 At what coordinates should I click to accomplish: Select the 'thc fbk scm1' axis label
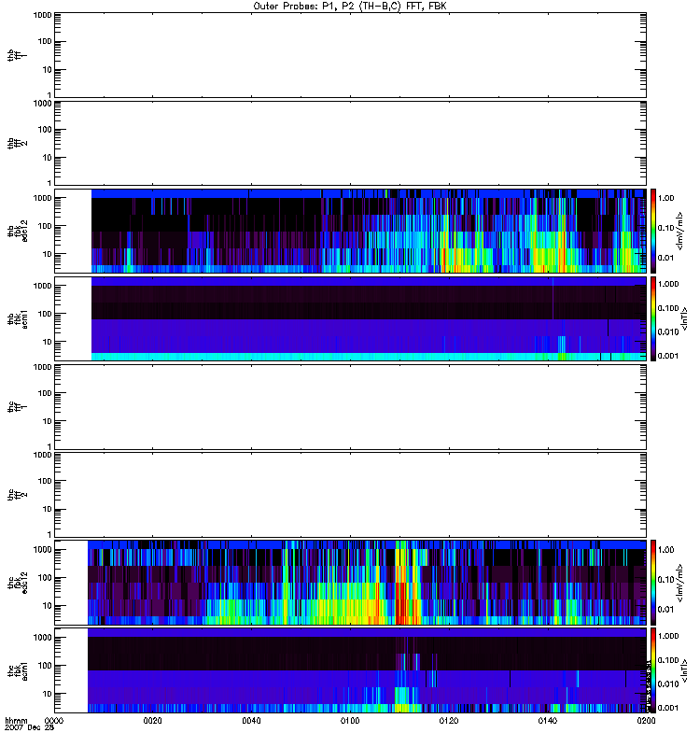coord(17,670)
